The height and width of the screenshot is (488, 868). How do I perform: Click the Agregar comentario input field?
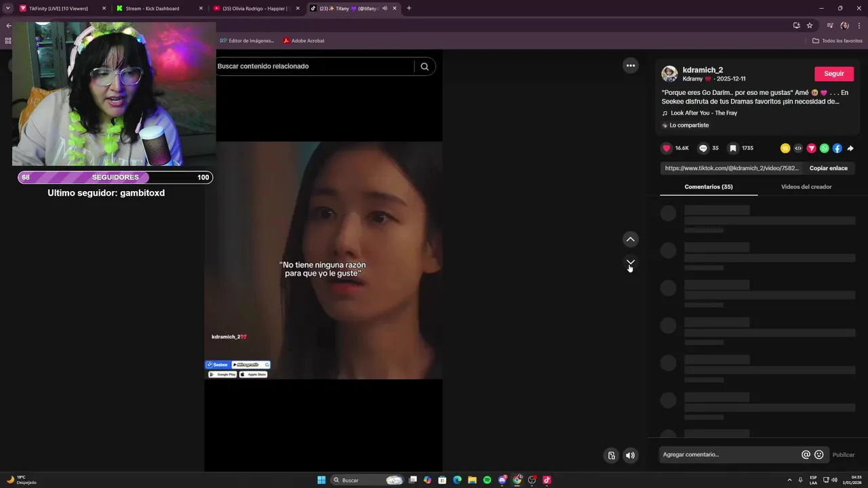730,455
